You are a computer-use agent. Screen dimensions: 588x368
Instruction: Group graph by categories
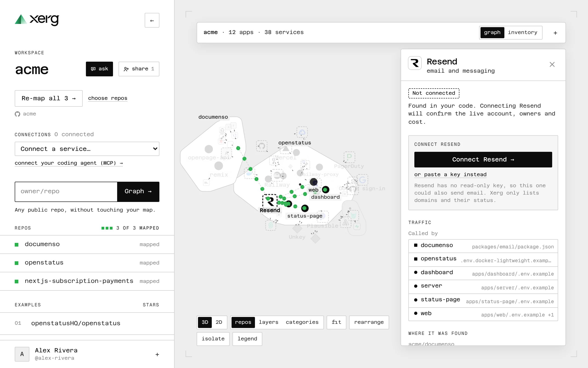click(x=302, y=322)
